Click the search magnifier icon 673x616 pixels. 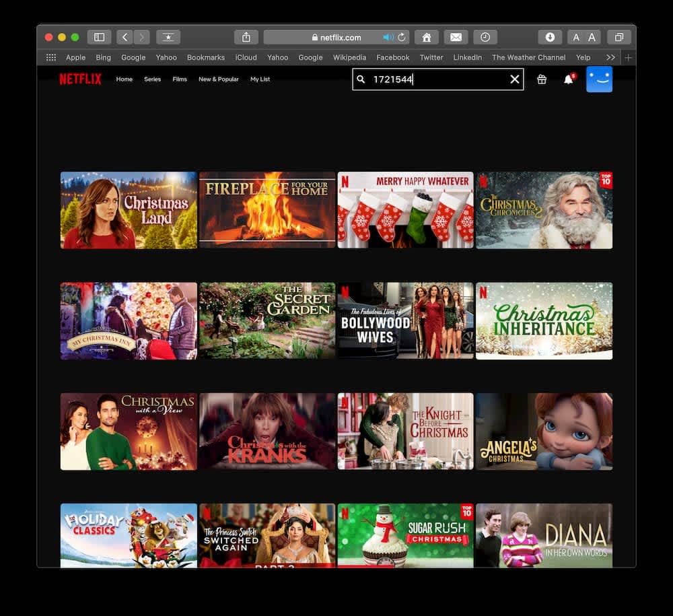pos(361,79)
